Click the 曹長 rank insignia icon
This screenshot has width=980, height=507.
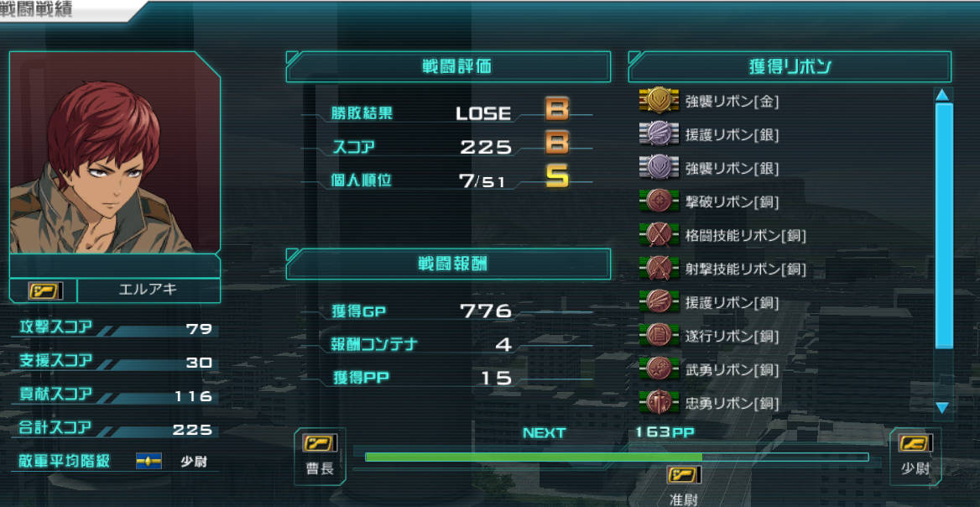[320, 444]
